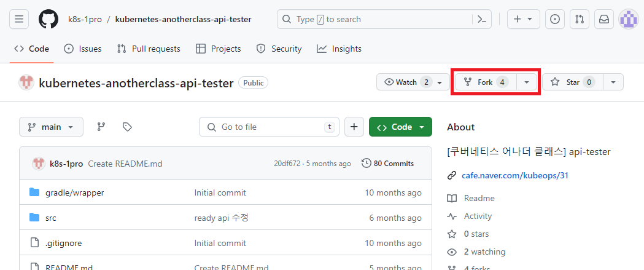Switch to the Insights tab
644x270 pixels.
[x=339, y=49]
